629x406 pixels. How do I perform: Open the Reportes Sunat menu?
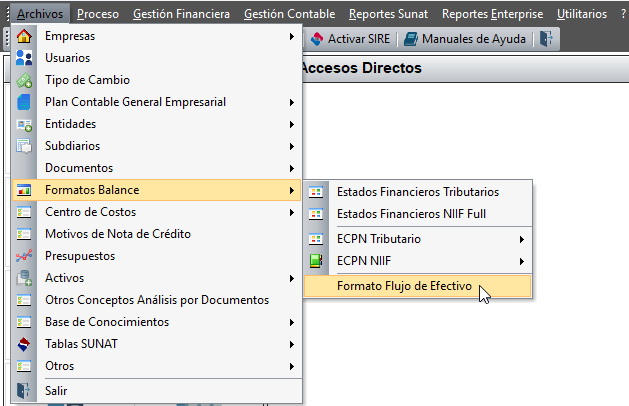tap(388, 14)
